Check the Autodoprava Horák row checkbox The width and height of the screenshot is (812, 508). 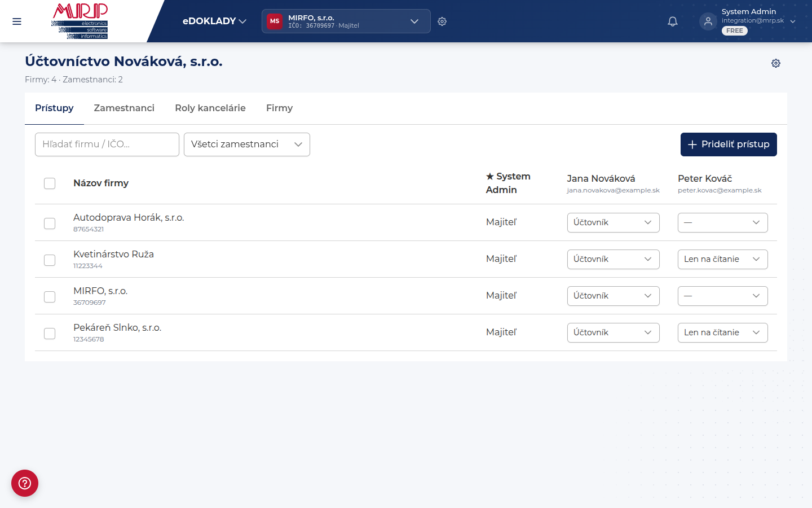pyautogui.click(x=50, y=224)
